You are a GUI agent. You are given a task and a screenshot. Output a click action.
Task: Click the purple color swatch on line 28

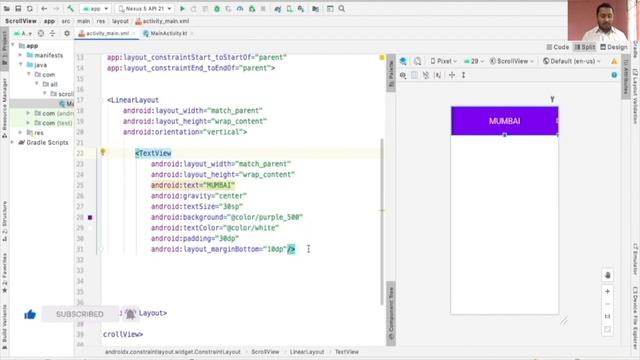point(90,218)
